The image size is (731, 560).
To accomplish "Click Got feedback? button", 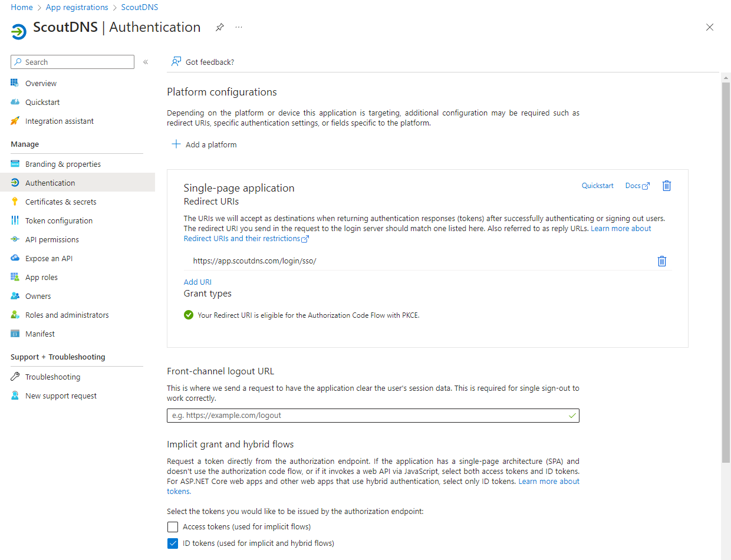I will tap(203, 62).
